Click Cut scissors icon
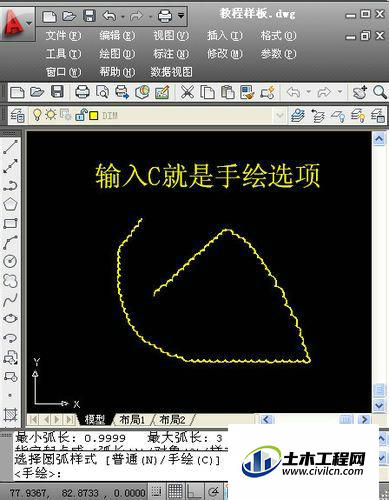The height and width of the screenshot is (500, 389). point(187,92)
